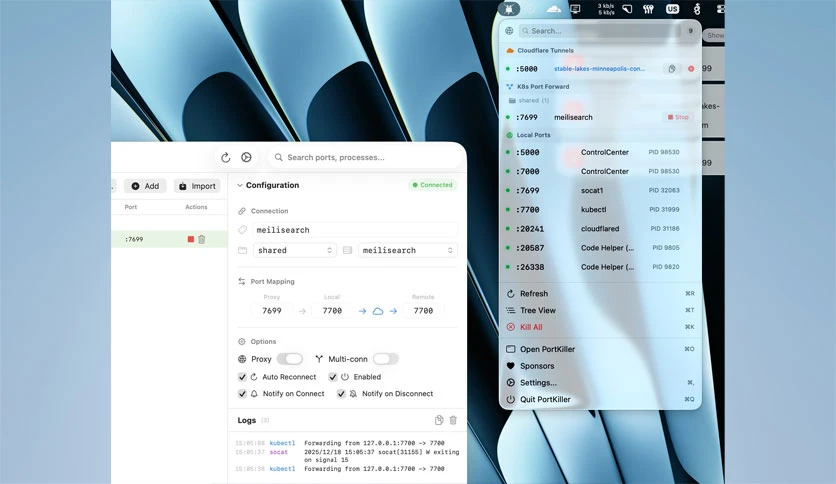Viewport: 836px width, 484px height.
Task: Click the globe icon beside popup search
Action: pyautogui.click(x=509, y=31)
